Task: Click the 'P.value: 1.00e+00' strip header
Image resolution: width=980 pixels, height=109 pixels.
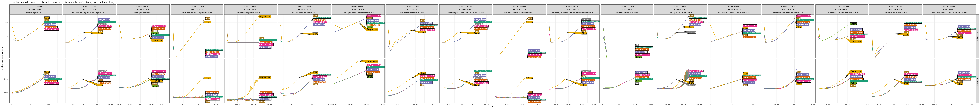Action: 950,10
